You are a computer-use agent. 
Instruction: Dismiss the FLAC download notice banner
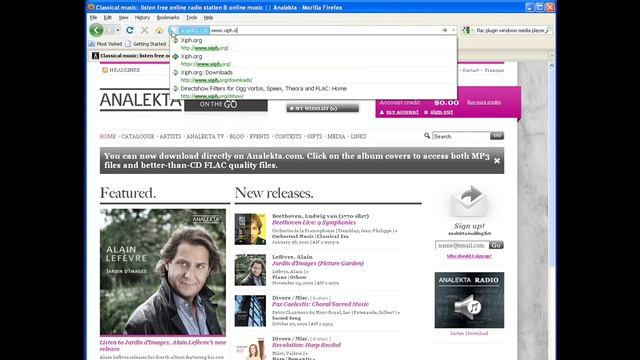[497, 161]
